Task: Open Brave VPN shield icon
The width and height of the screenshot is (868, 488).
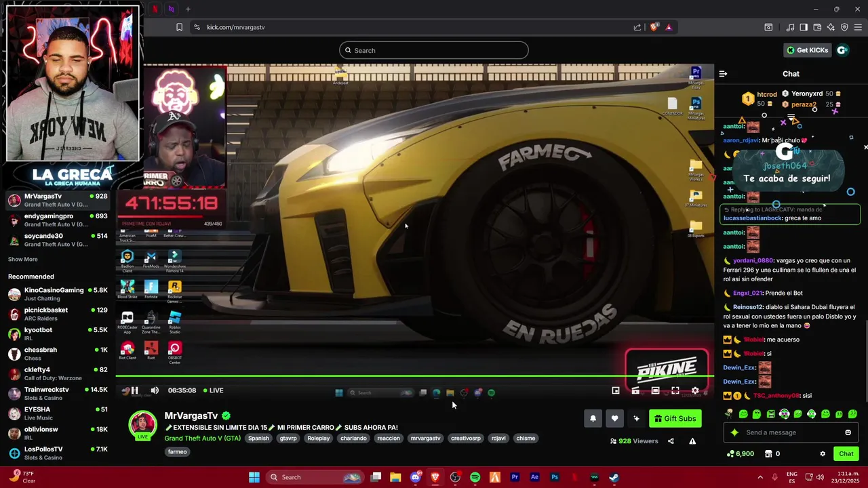Action: [x=844, y=27]
